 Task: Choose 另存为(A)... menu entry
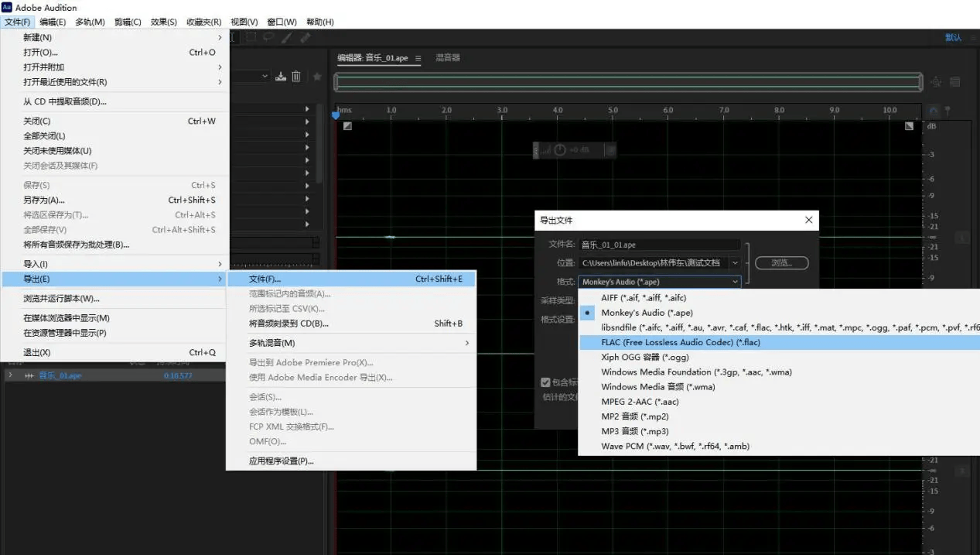pyautogui.click(x=114, y=200)
